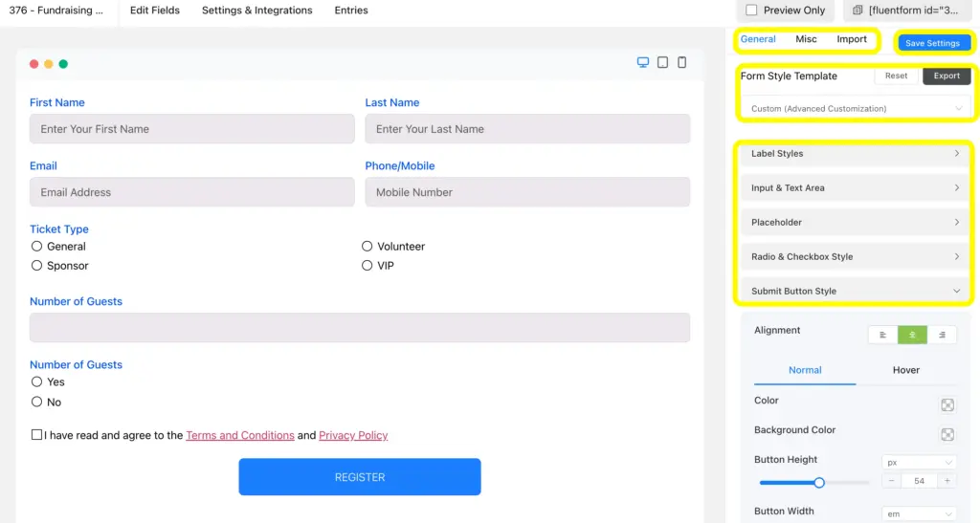
Task: Click the Email Address input field
Action: pyautogui.click(x=191, y=192)
